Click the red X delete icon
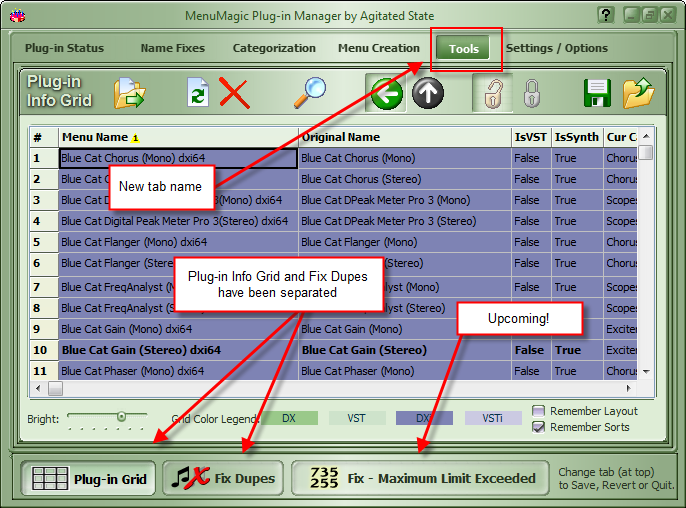 pyautogui.click(x=234, y=93)
